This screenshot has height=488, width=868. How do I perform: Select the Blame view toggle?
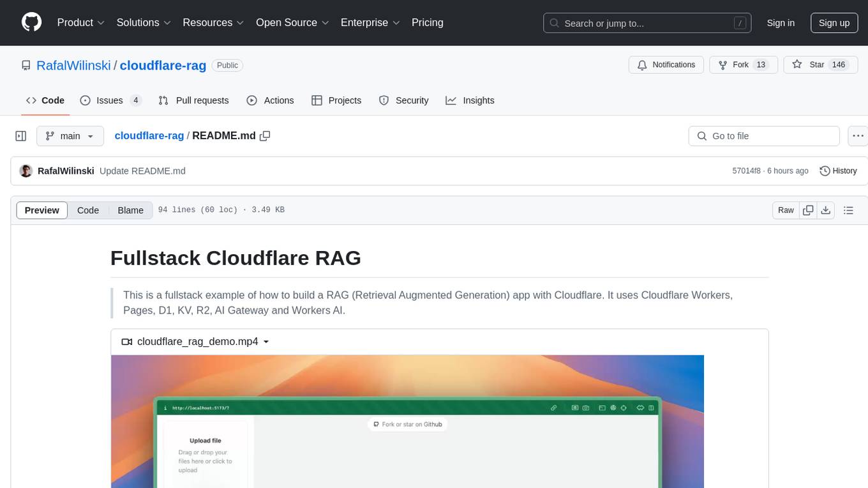[x=130, y=210]
